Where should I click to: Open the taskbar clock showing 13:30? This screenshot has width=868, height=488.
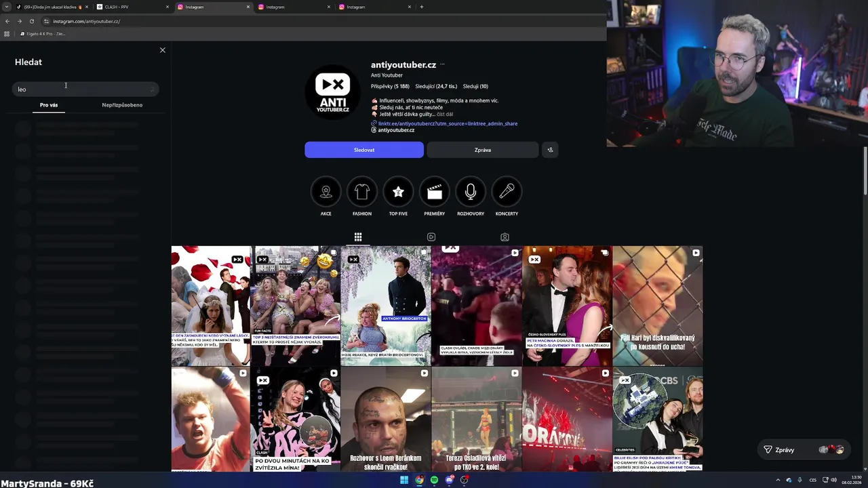click(852, 480)
